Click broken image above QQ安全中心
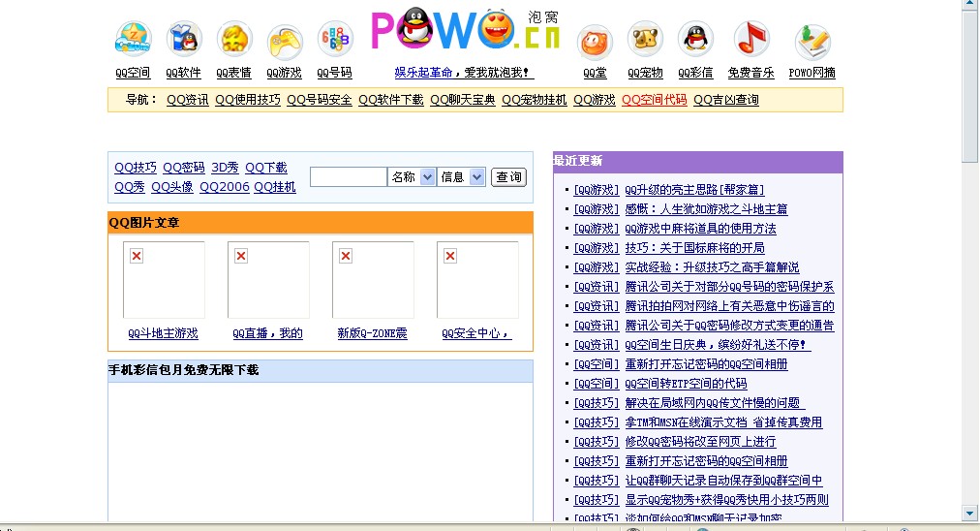Screen dimensions: 980x531 tap(477, 280)
